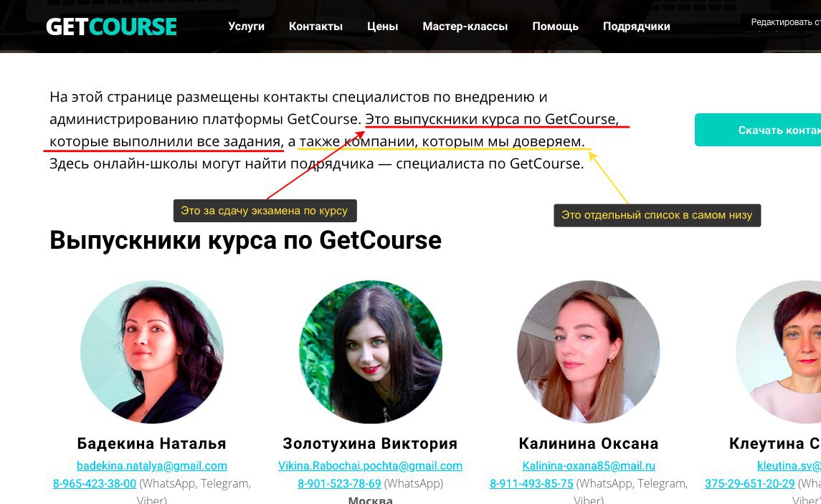The image size is (821, 504).
Task: Open the Помощь menu item
Action: (555, 27)
